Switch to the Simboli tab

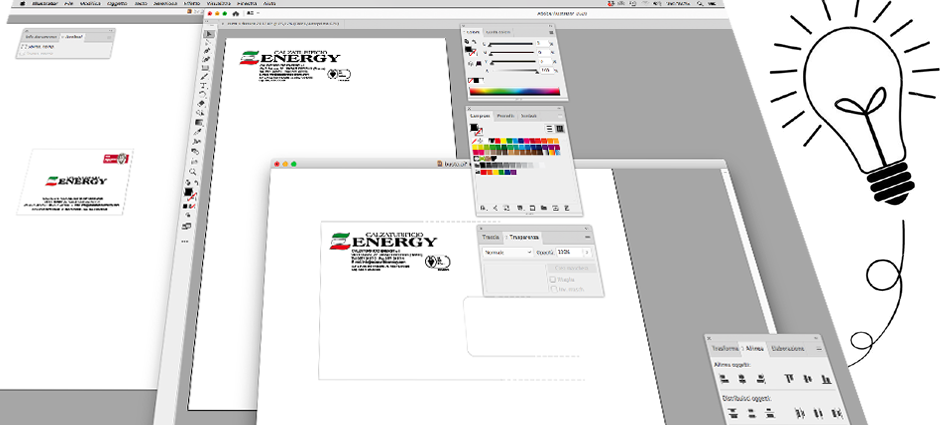point(529,115)
